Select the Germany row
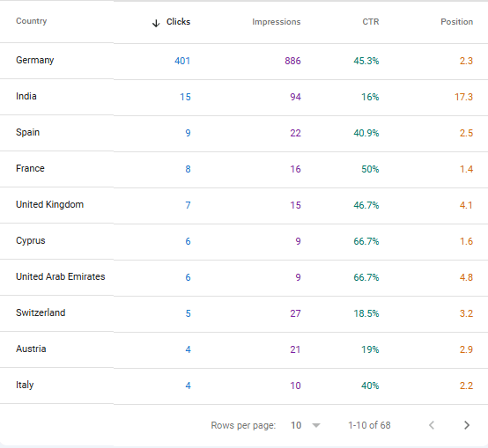Viewport: 488px width, 448px height. coord(244,61)
